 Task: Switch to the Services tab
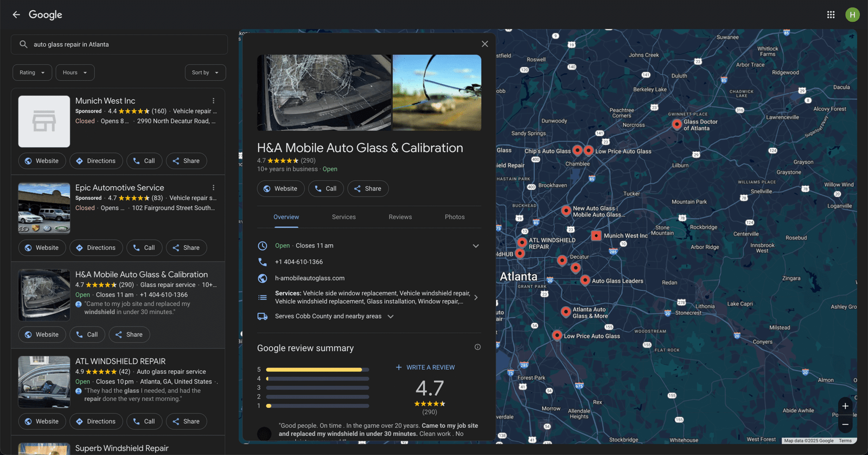coord(344,217)
